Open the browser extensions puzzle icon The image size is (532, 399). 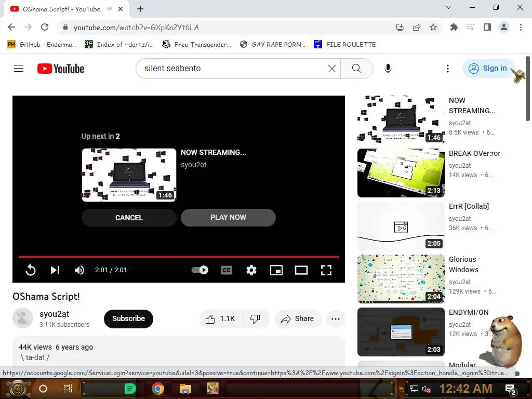454,27
